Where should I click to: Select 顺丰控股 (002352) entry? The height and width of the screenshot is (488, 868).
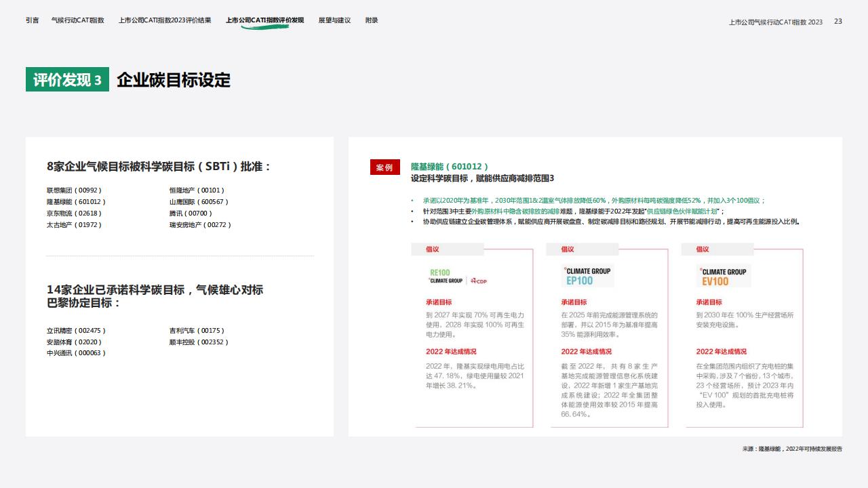[x=199, y=342]
